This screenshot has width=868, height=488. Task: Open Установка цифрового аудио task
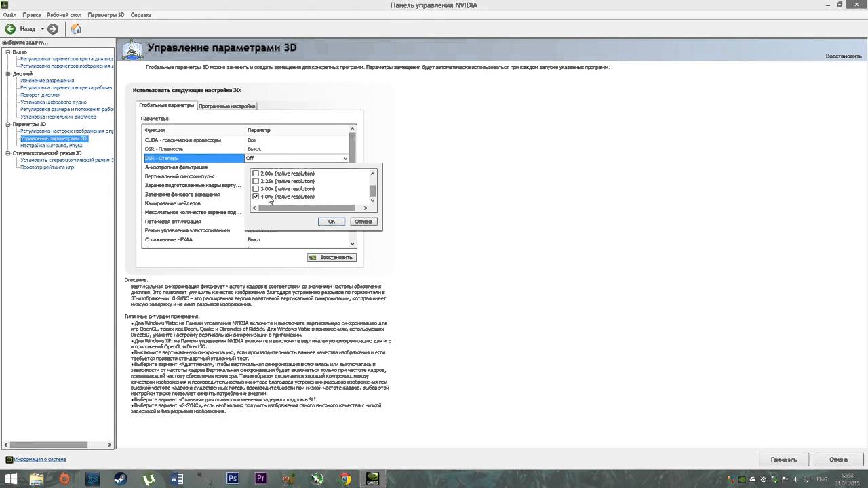coord(54,102)
